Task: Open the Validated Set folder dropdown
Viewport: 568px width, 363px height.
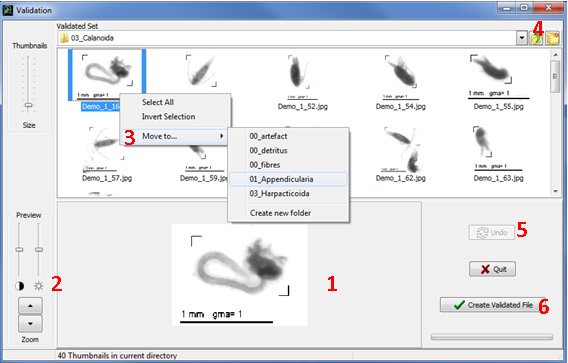Action: pos(522,38)
